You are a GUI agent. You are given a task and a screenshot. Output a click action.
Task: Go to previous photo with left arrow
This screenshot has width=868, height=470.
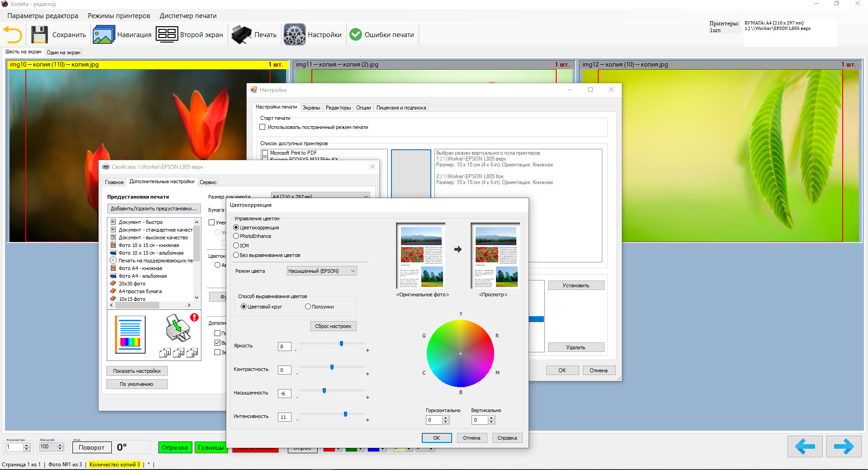tap(805, 447)
